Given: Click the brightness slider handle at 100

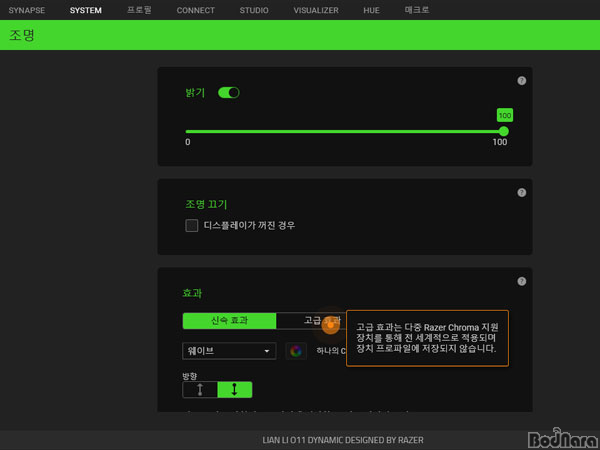Looking at the screenshot, I should (504, 131).
